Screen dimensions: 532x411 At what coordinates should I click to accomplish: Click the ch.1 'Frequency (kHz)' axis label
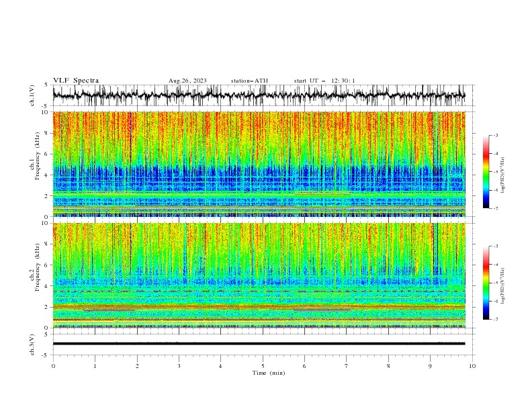click(x=38, y=156)
